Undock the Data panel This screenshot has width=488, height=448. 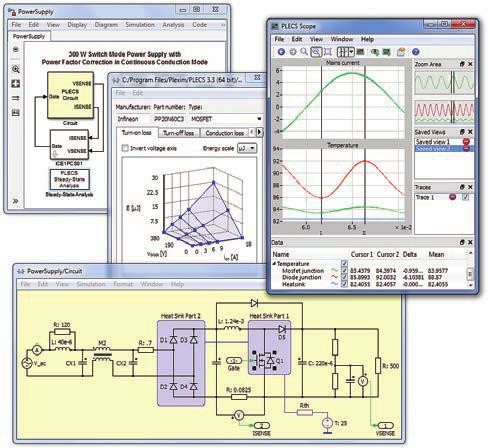pos(462,242)
